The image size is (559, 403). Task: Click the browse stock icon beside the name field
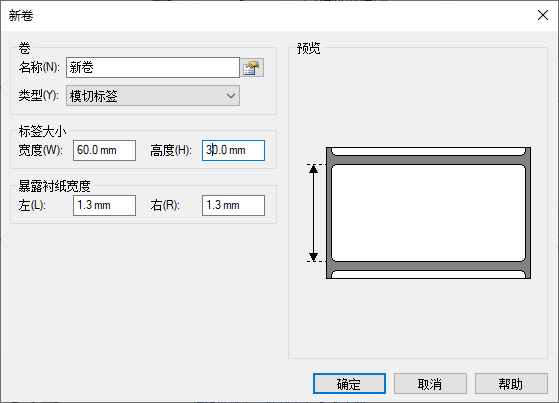click(252, 68)
